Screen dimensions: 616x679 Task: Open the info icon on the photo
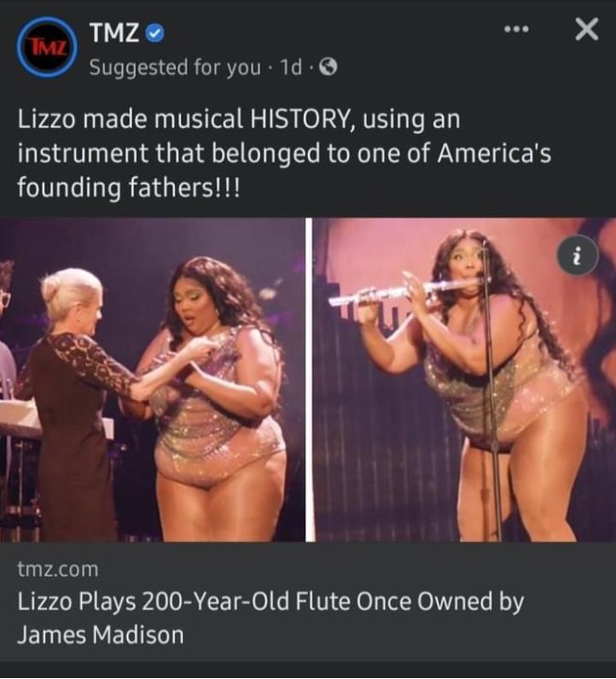[x=577, y=255]
